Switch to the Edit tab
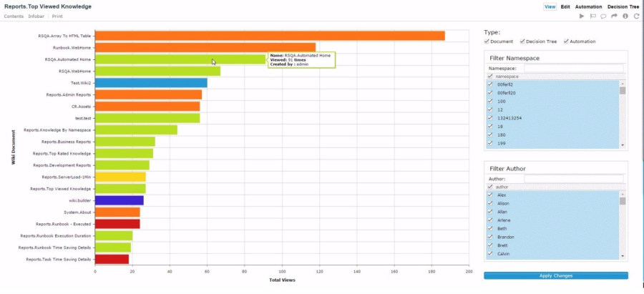 tap(565, 6)
